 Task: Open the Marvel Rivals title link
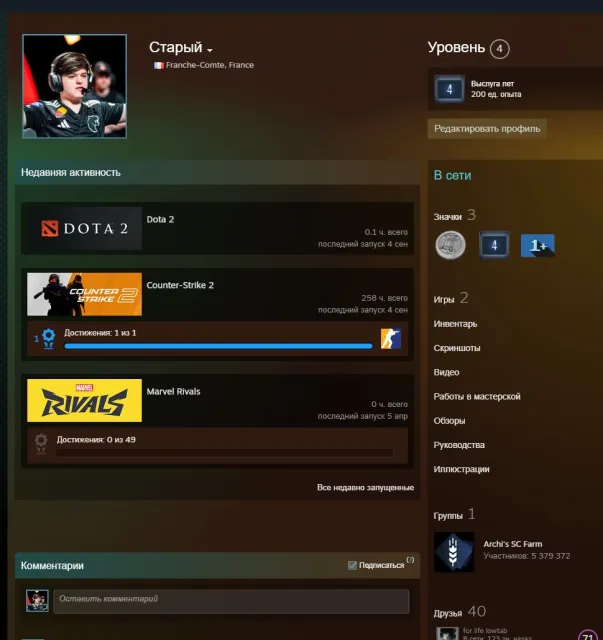point(173,391)
